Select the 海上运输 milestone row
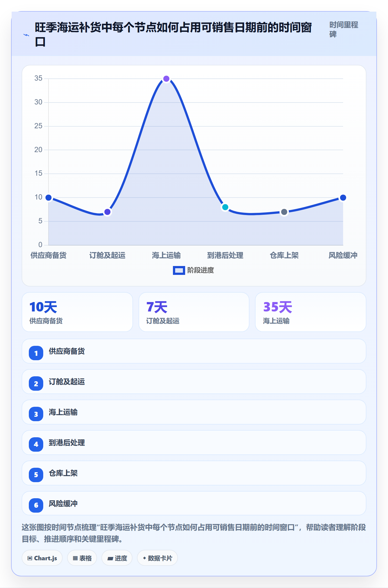388x588 pixels. [x=194, y=412]
